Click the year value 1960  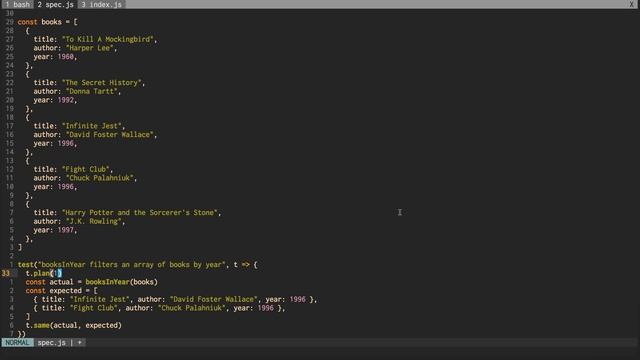coord(66,57)
